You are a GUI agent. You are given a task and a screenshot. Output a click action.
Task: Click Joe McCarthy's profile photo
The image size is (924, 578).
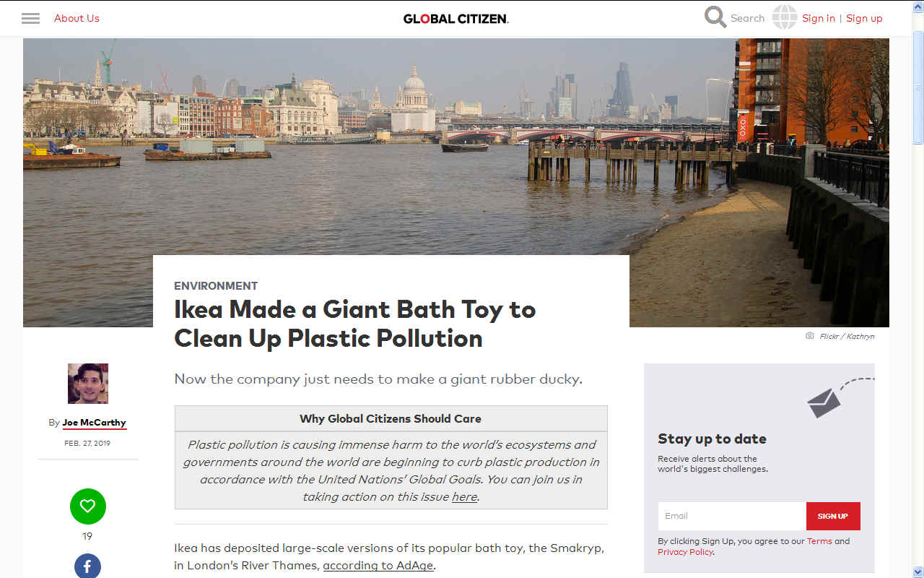(88, 384)
